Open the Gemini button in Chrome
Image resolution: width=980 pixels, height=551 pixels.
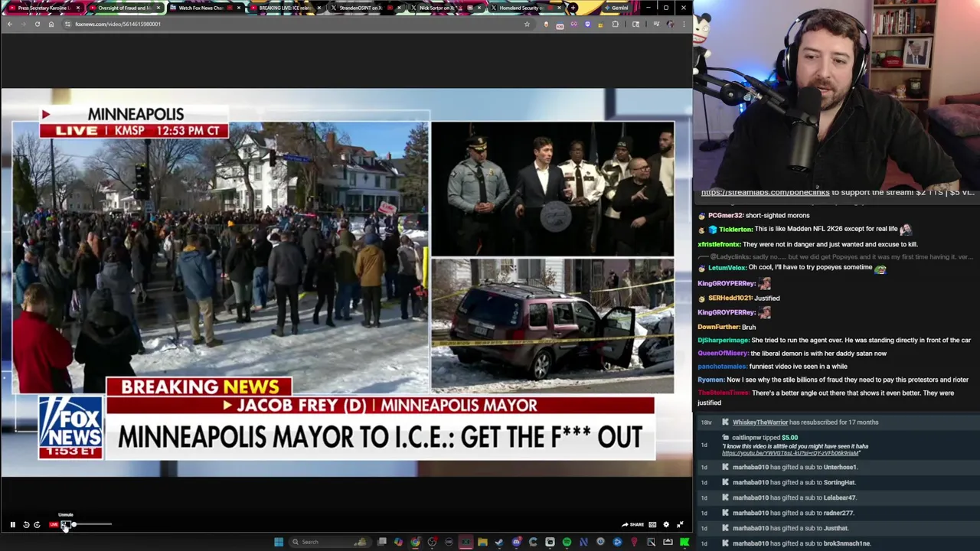click(x=616, y=8)
